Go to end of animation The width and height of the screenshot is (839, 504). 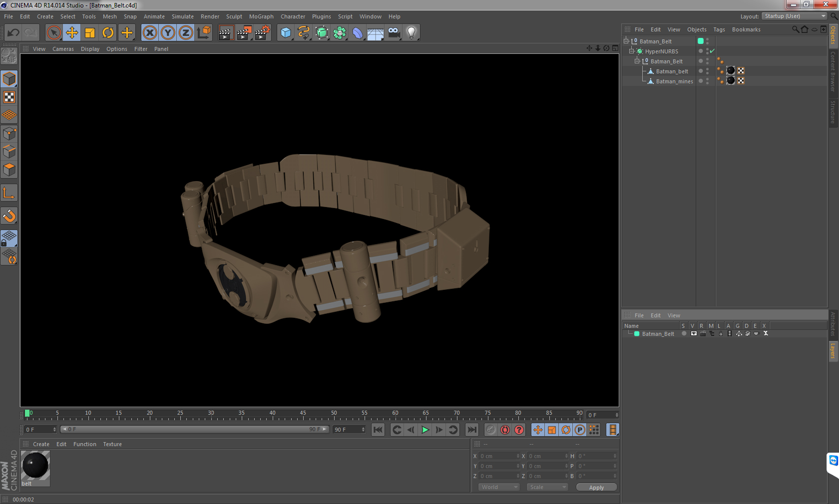coord(471,430)
